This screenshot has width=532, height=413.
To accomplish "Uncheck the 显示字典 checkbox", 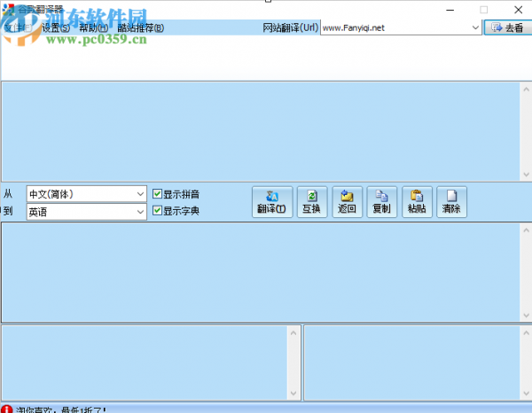I will pos(158,211).
